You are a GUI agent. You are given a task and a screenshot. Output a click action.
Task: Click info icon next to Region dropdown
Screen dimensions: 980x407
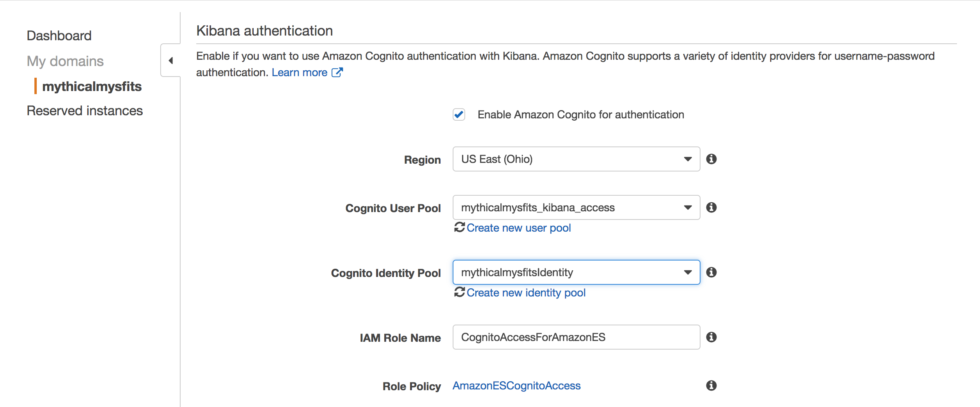coord(711,159)
